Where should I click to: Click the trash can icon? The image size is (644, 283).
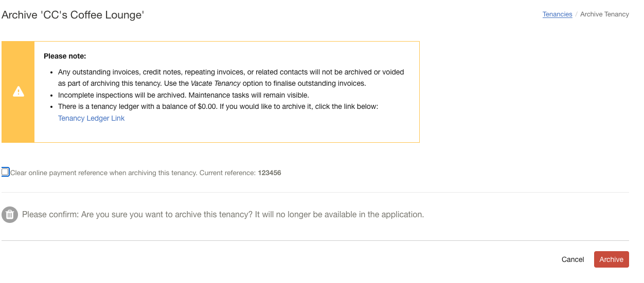coord(9,215)
